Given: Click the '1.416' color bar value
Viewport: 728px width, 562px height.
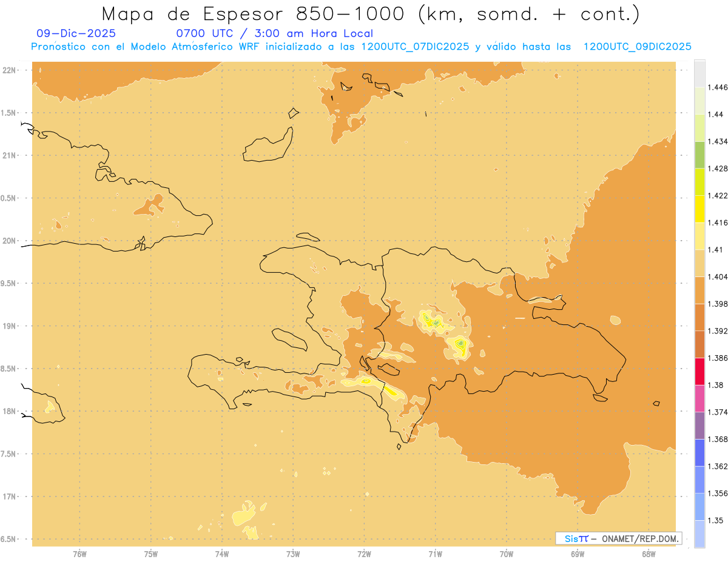Looking at the screenshot, I should [718, 222].
